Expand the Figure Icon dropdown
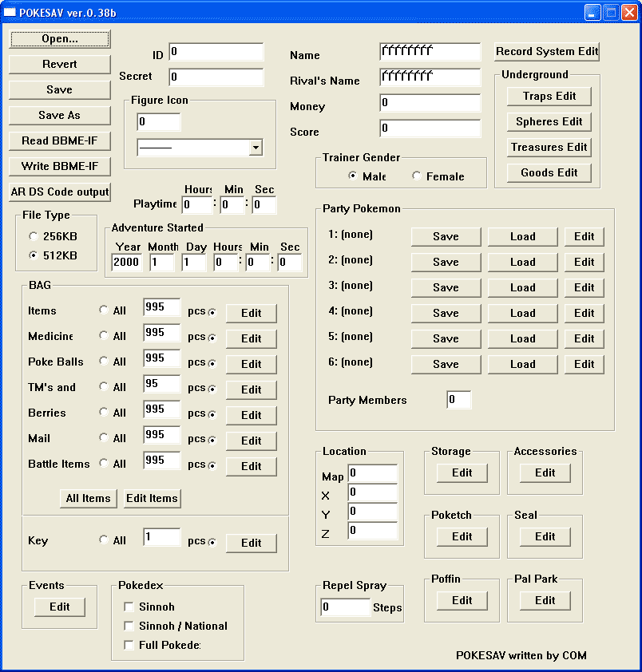The height and width of the screenshot is (672, 642). [256, 148]
